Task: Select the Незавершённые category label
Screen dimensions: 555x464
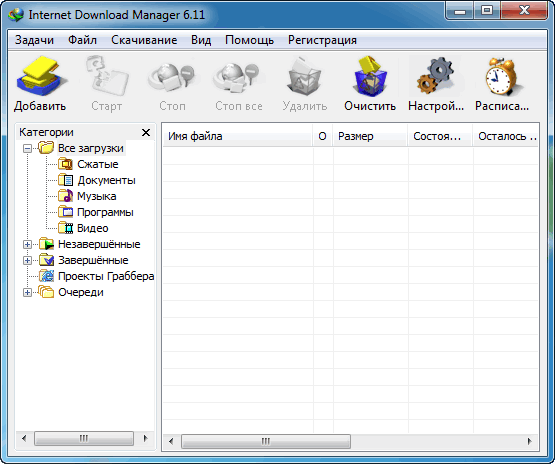Action: tap(99, 244)
